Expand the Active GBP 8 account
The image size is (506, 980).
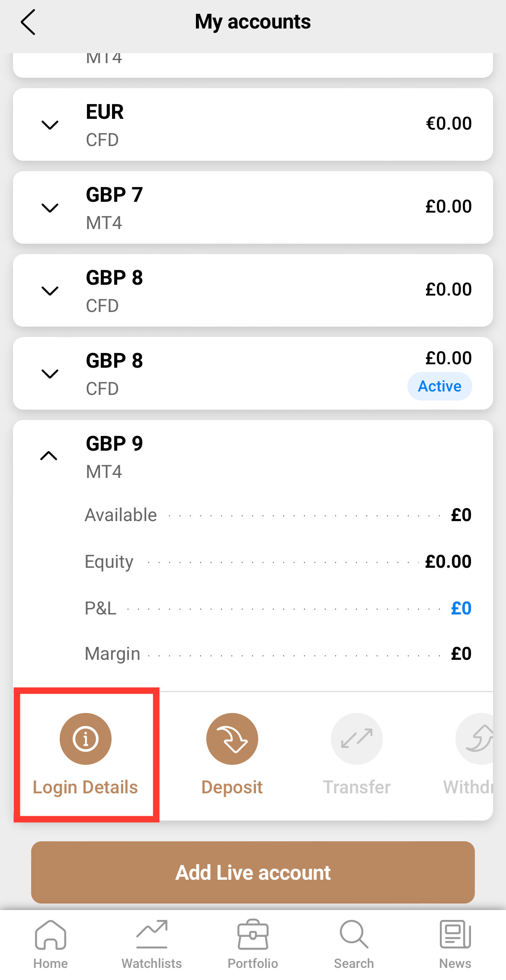point(50,374)
